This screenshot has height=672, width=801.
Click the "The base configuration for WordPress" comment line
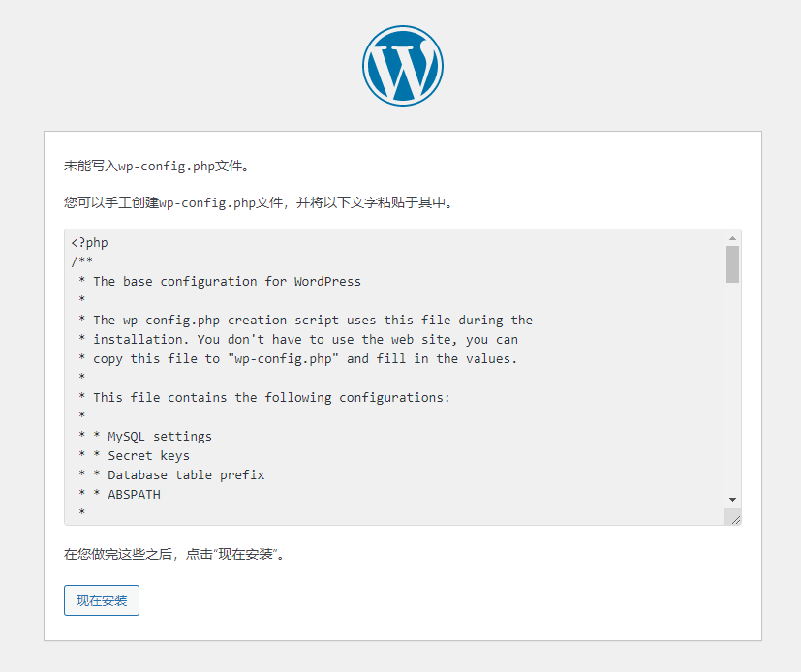(223, 281)
